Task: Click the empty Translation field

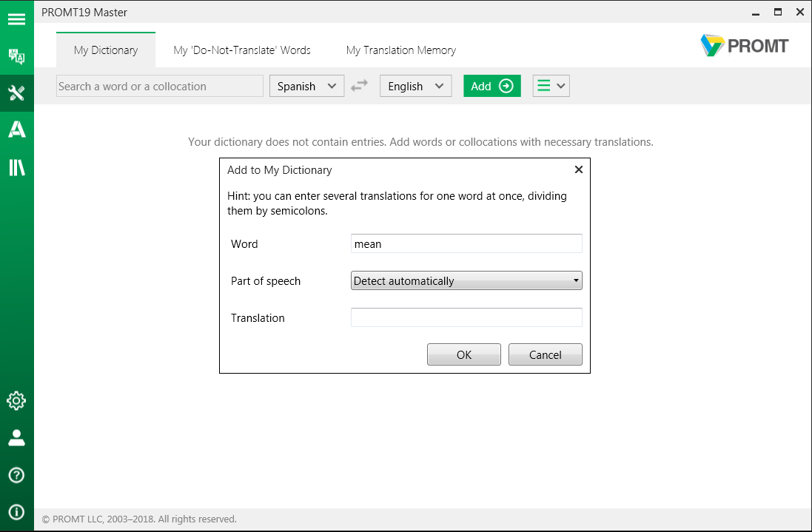Action: pyautogui.click(x=466, y=317)
